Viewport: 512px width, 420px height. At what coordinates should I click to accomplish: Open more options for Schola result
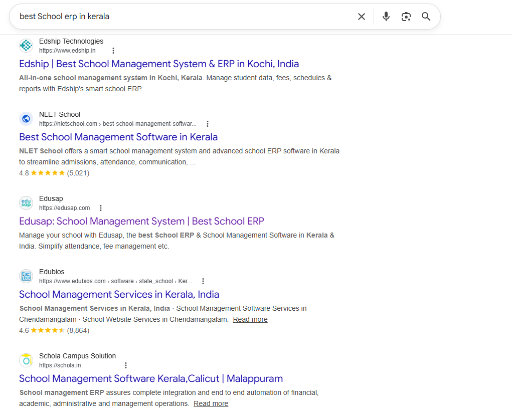(x=126, y=365)
